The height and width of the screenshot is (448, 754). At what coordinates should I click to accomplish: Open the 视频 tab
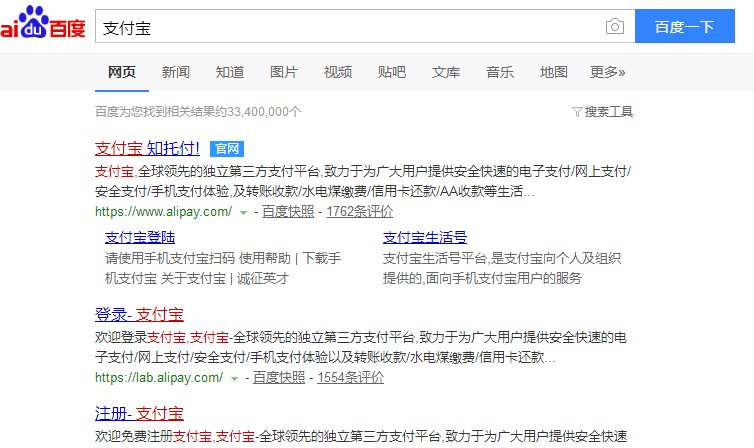tap(338, 72)
